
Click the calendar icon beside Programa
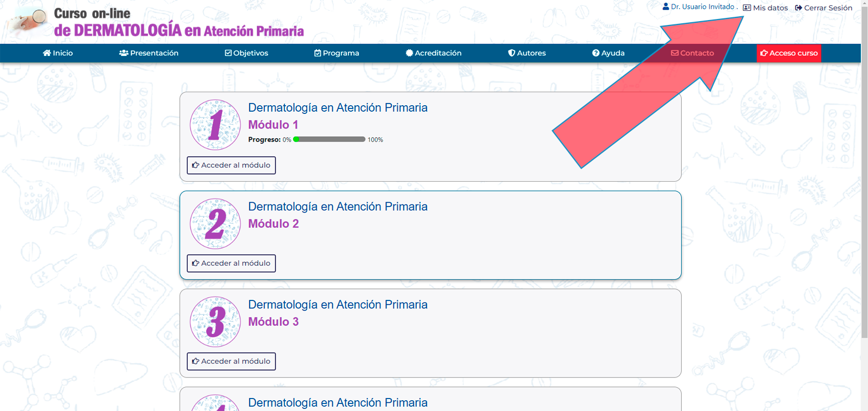318,53
